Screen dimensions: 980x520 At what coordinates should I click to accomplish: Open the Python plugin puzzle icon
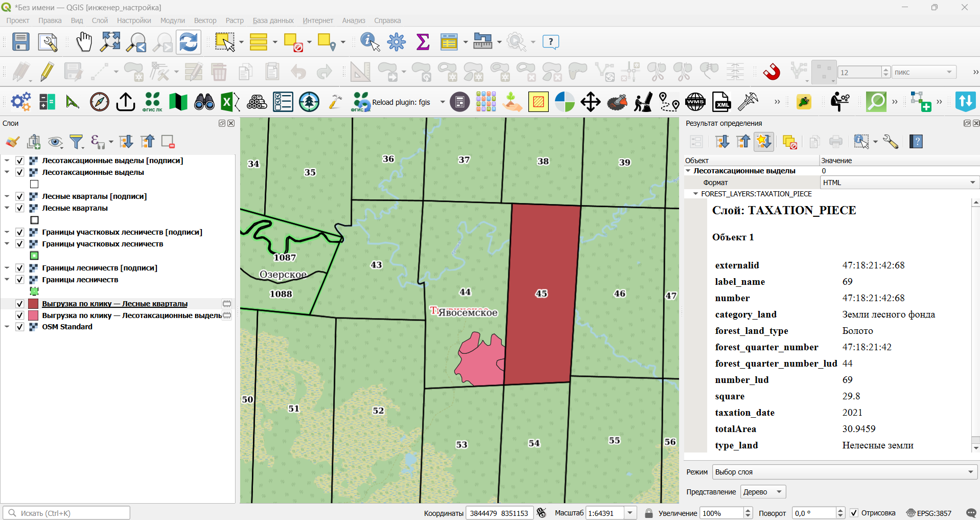(x=804, y=102)
